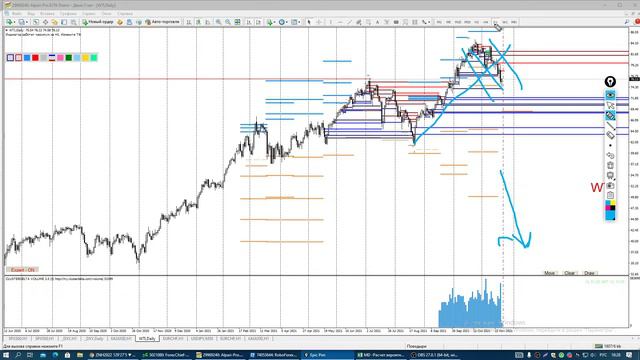
Task: Select the Trendline drawing tool
Action: (349, 22)
